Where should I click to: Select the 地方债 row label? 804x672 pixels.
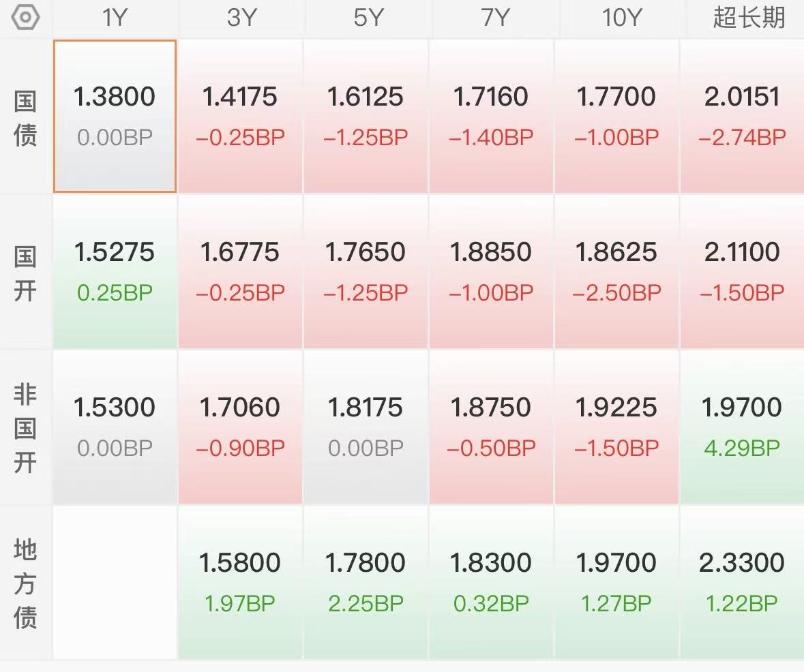click(25, 583)
